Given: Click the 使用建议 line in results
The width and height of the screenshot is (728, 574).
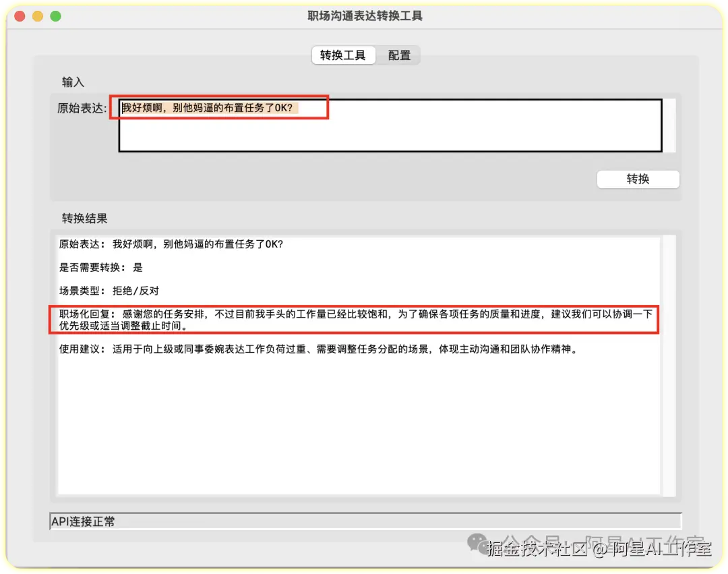Looking at the screenshot, I should pyautogui.click(x=319, y=349).
